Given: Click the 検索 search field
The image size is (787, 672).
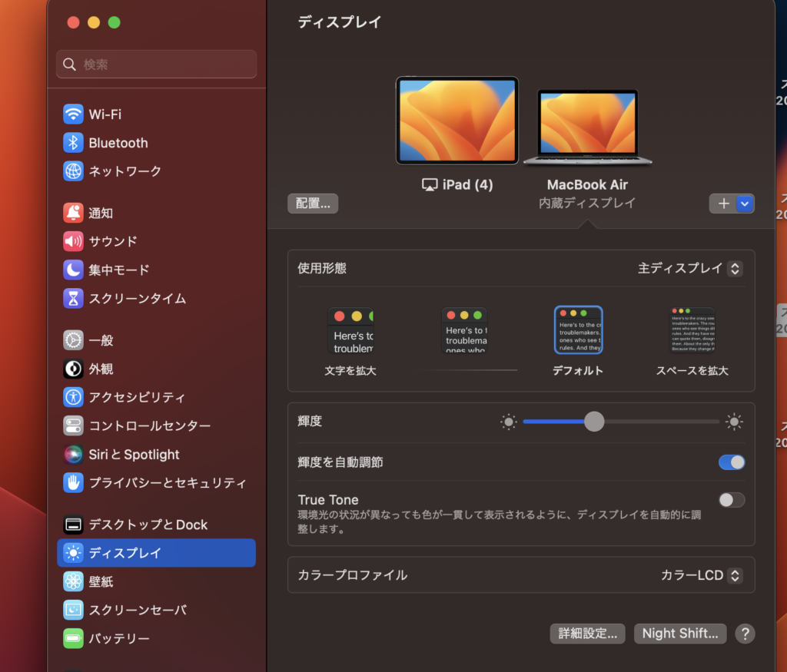Looking at the screenshot, I should [157, 65].
